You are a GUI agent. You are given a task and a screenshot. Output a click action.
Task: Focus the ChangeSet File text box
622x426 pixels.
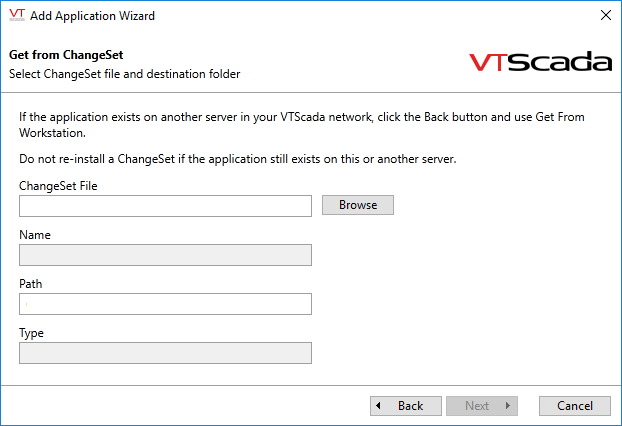click(165, 206)
